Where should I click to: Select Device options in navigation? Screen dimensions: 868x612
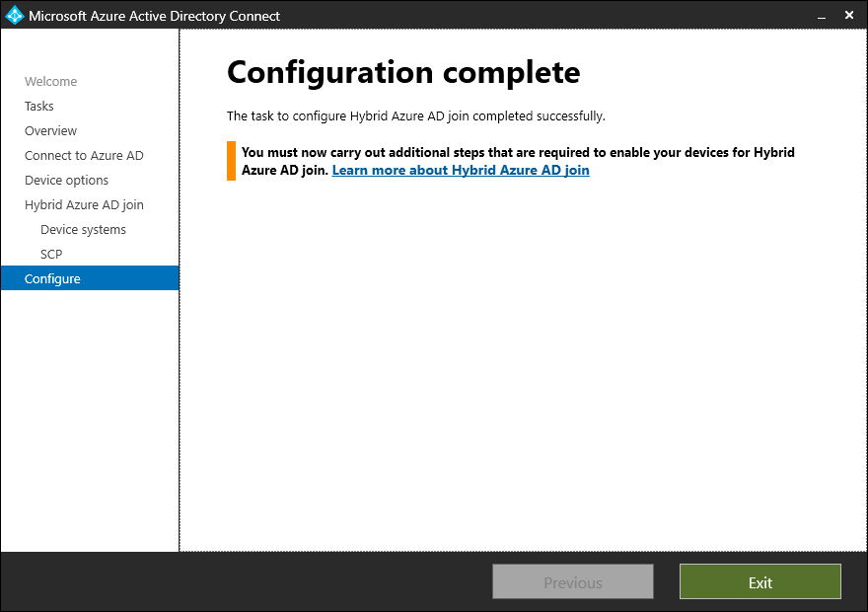point(66,181)
